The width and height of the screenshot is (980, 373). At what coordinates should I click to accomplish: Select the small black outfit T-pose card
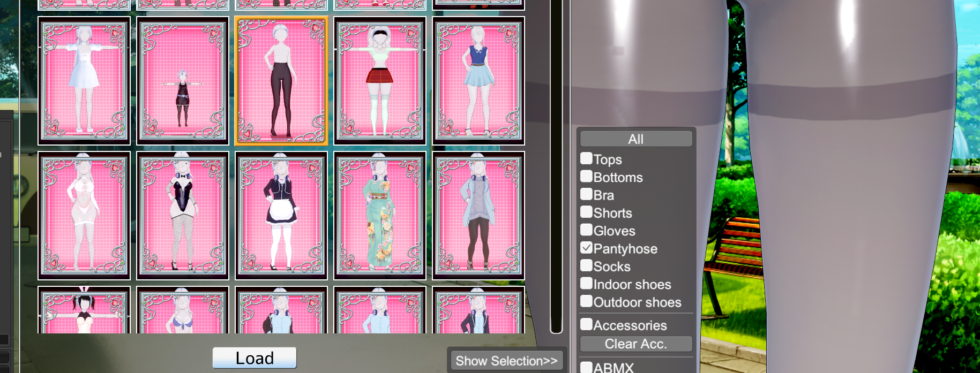[183, 81]
